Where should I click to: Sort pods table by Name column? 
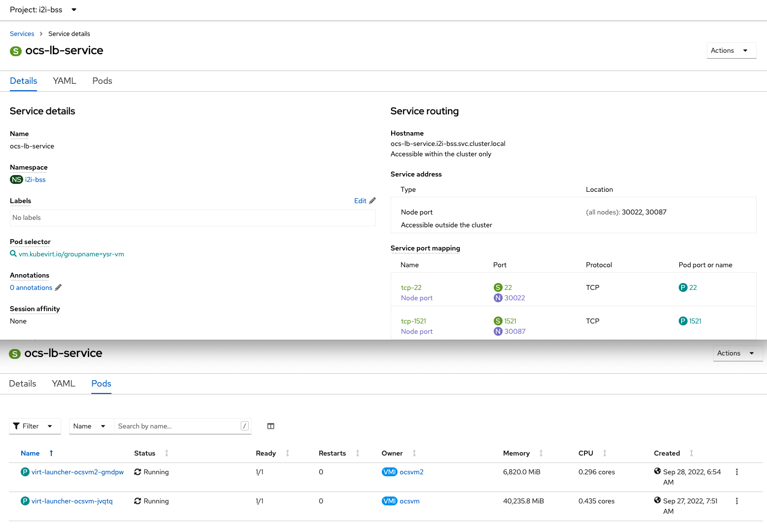point(30,453)
